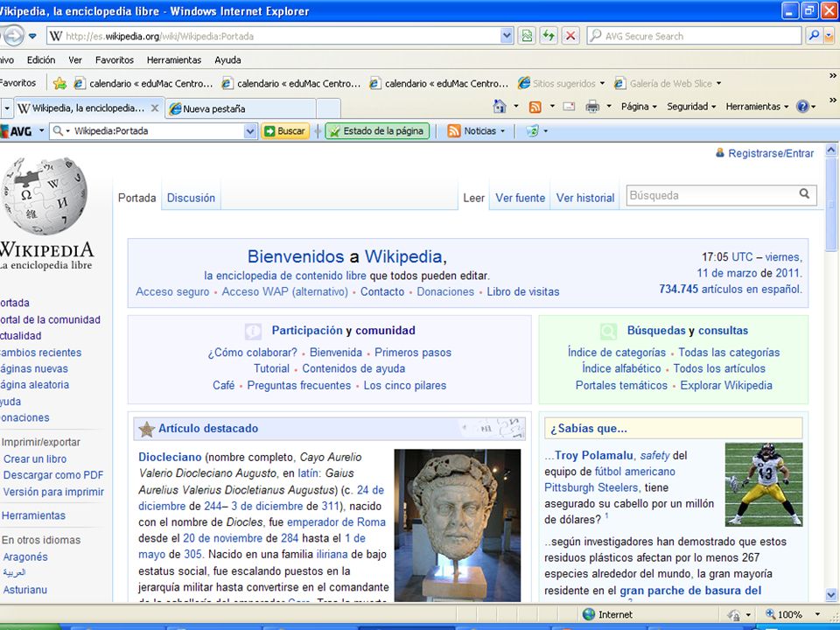This screenshot has width=840, height=630.
Task: Click the Libro de visitas link
Action: (523, 291)
